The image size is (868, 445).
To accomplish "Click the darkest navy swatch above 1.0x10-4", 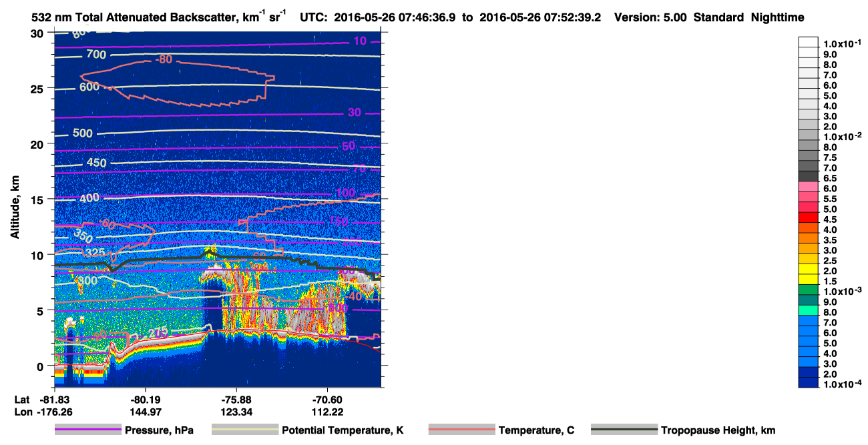I will [x=808, y=382].
